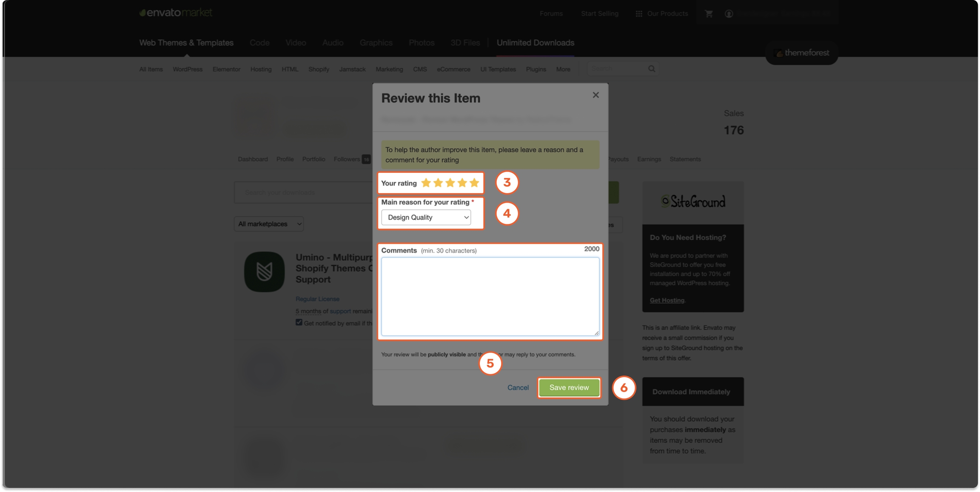Close the Review this Item dialog
Image resolution: width=980 pixels, height=492 pixels.
click(595, 95)
